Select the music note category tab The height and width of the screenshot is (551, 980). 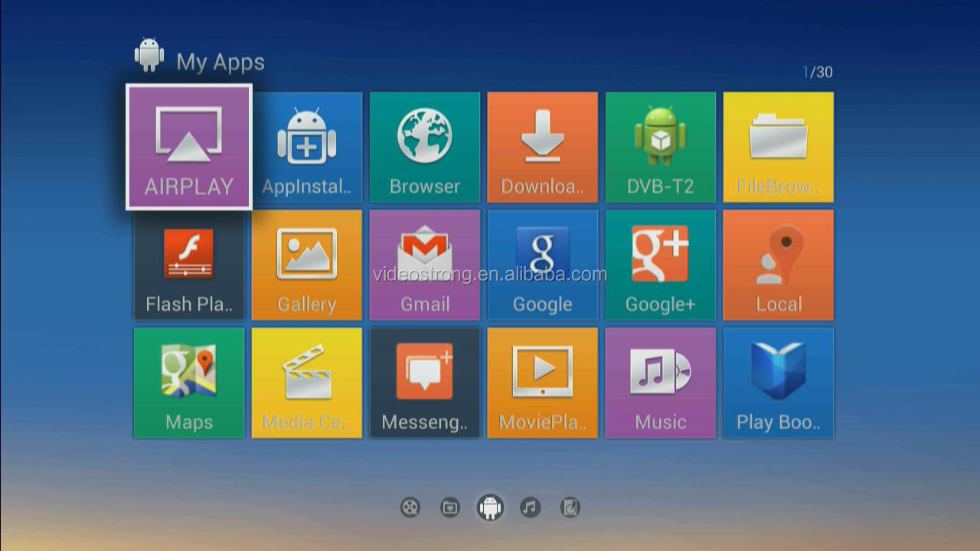click(x=530, y=507)
